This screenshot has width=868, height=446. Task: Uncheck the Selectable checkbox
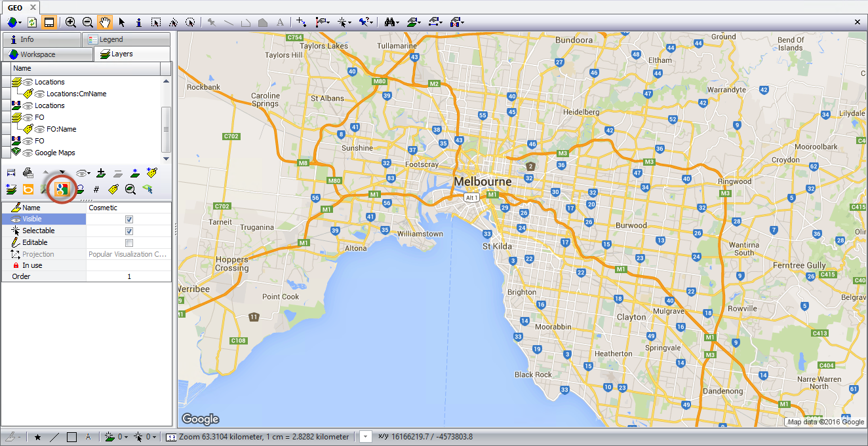click(x=129, y=231)
